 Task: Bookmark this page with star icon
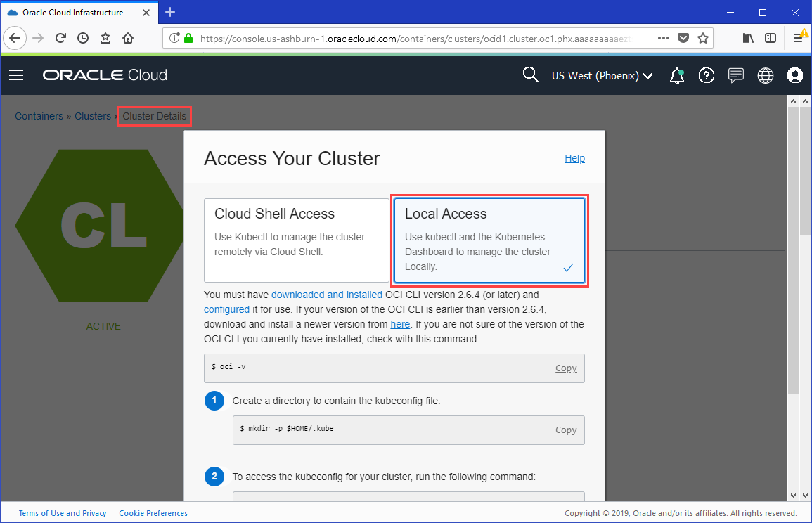click(703, 39)
